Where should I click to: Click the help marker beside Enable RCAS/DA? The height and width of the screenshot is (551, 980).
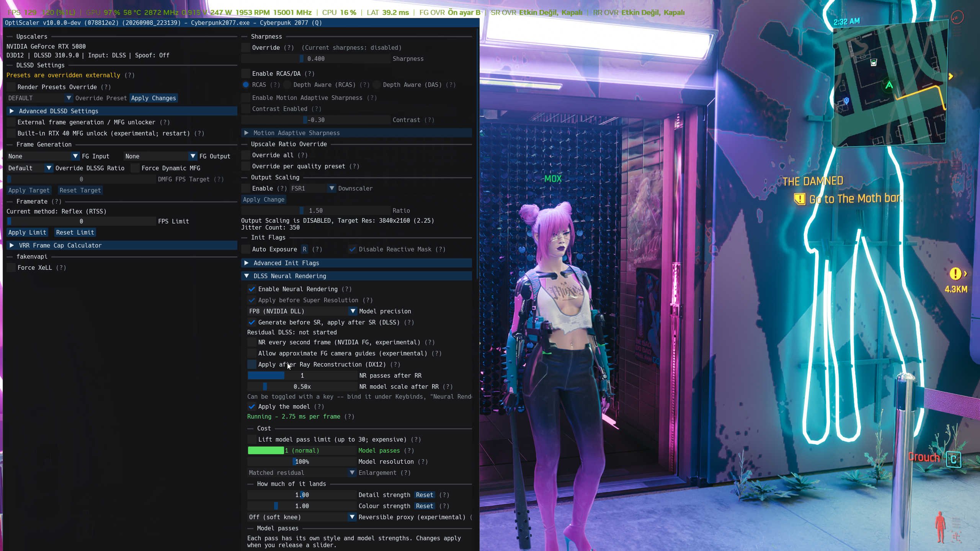click(x=309, y=73)
